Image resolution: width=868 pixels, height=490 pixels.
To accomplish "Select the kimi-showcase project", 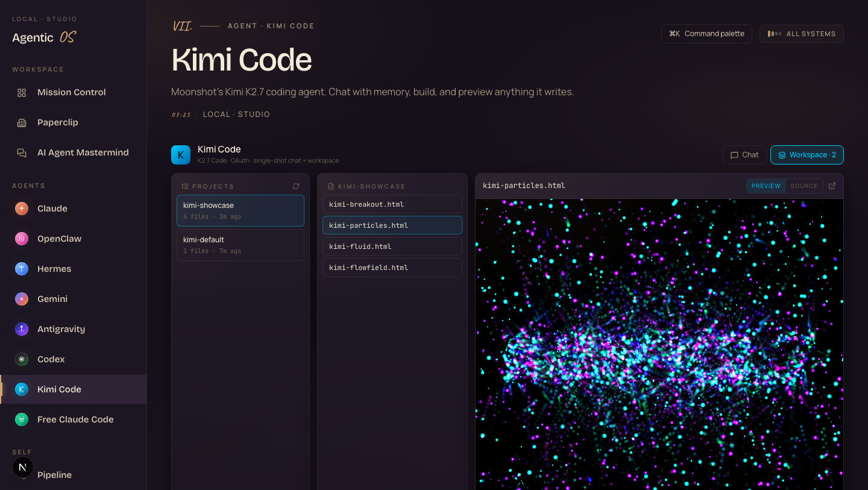I will coord(241,210).
